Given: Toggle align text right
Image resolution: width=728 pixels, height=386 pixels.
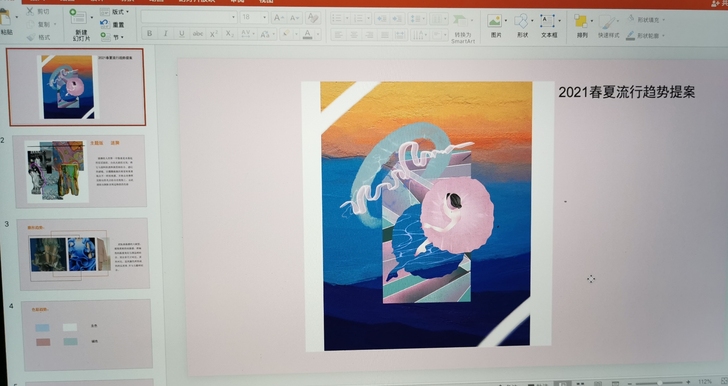Looking at the screenshot, I should point(370,35).
